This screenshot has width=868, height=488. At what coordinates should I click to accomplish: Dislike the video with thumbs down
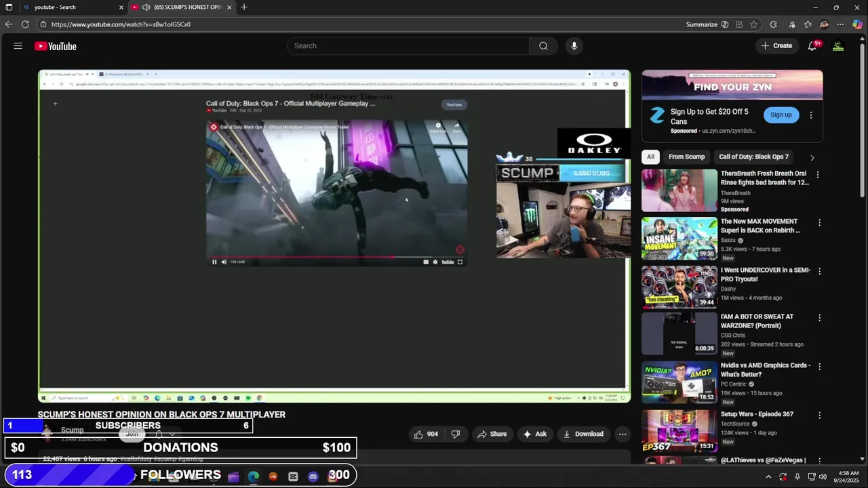pos(456,434)
